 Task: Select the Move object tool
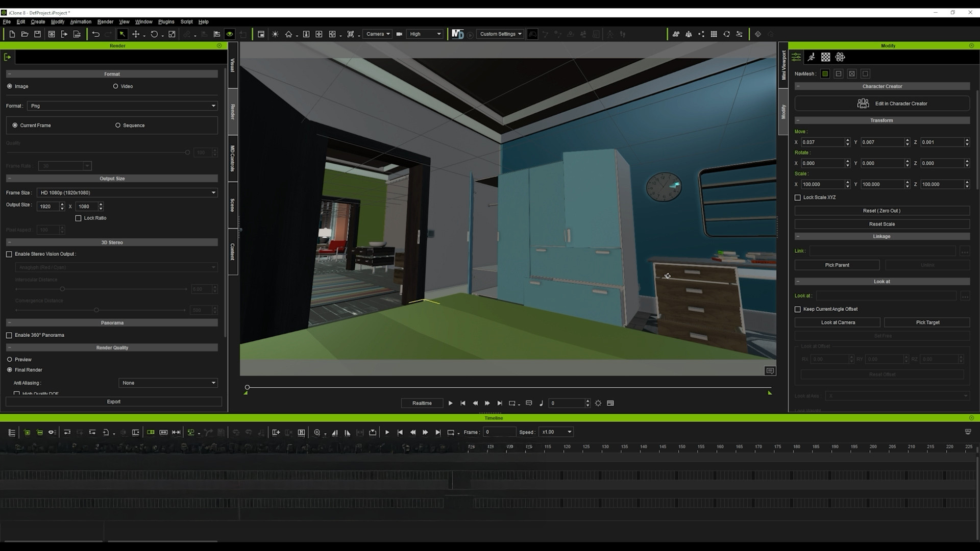point(136,34)
